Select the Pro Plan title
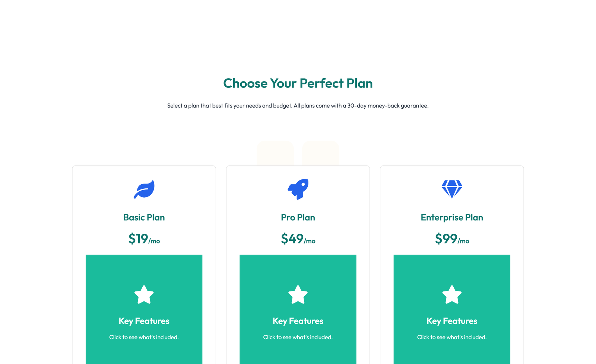 [298, 217]
